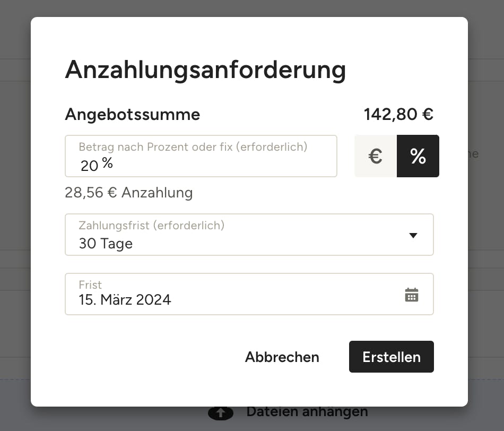Switch amount mode to Euro symbol
This screenshot has height=431, width=504.
click(x=376, y=156)
